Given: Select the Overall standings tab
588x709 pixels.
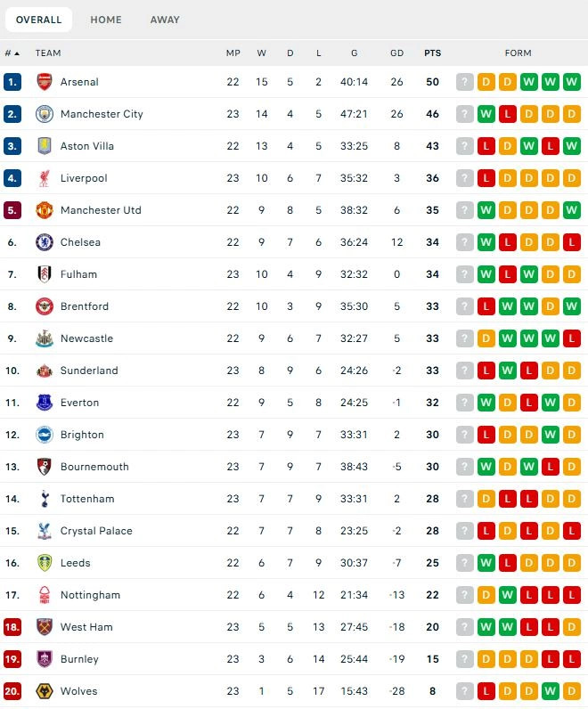Looking at the screenshot, I should tap(39, 20).
